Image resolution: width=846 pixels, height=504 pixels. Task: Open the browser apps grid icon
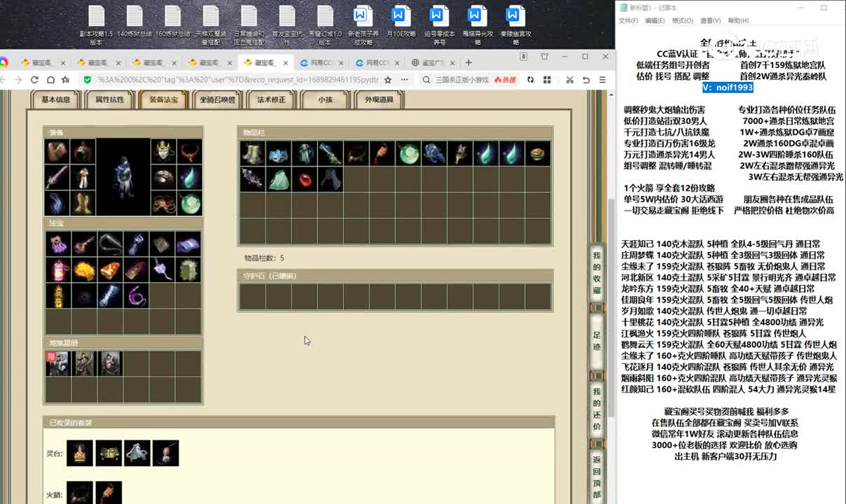point(546,80)
